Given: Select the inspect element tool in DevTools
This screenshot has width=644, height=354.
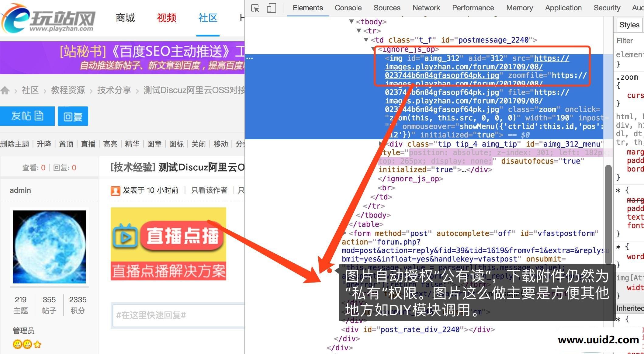Looking at the screenshot, I should [255, 8].
